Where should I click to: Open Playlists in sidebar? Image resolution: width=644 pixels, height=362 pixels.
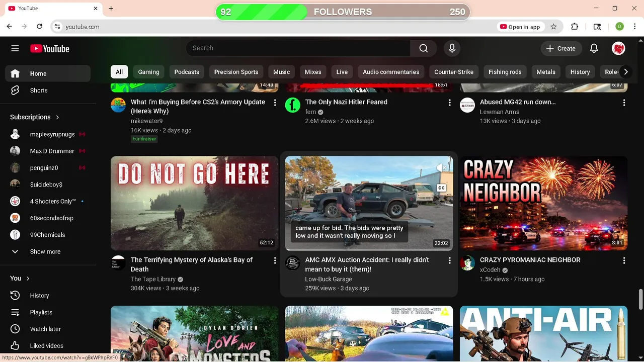48,312
